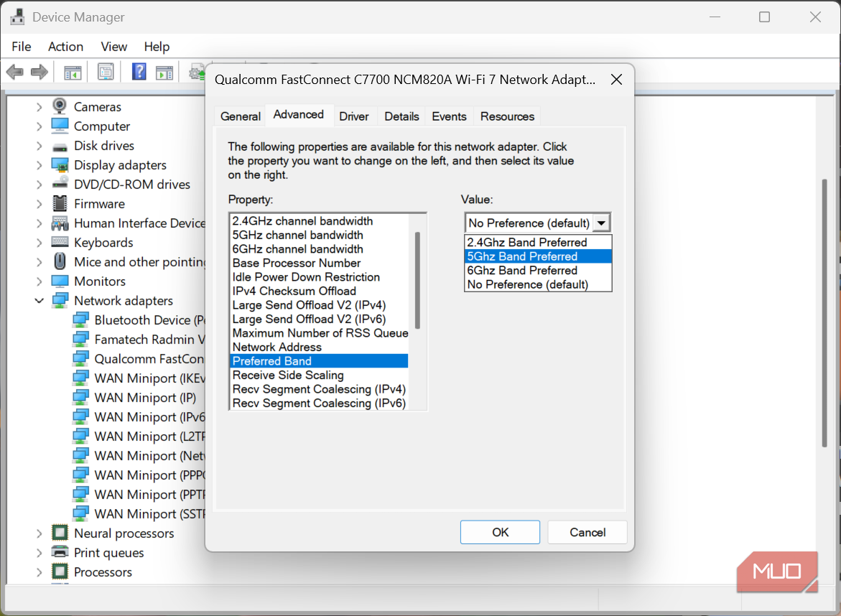The width and height of the screenshot is (841, 616).
Task: Click the Famatech Radmin VPN adapter icon
Action: (80, 339)
